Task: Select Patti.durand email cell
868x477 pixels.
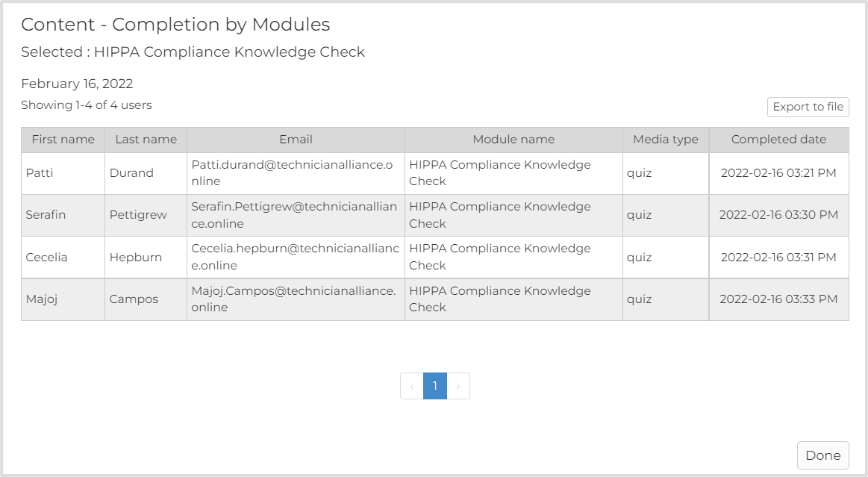Action: (296, 173)
